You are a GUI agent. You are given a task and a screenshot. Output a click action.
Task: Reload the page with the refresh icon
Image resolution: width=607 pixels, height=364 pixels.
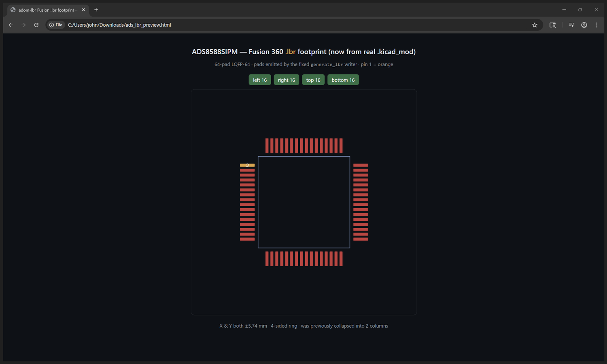pos(36,25)
